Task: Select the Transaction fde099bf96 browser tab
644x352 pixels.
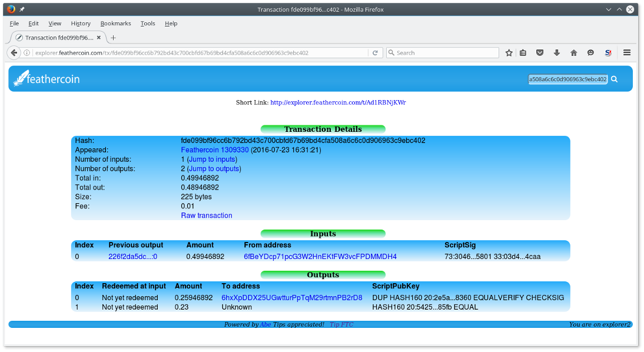Action: [x=58, y=37]
